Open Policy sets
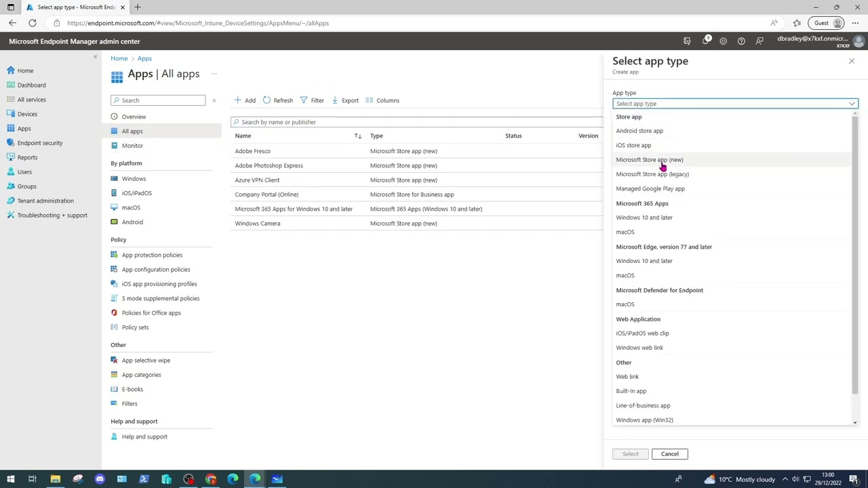Image resolution: width=868 pixels, height=488 pixels. click(135, 327)
